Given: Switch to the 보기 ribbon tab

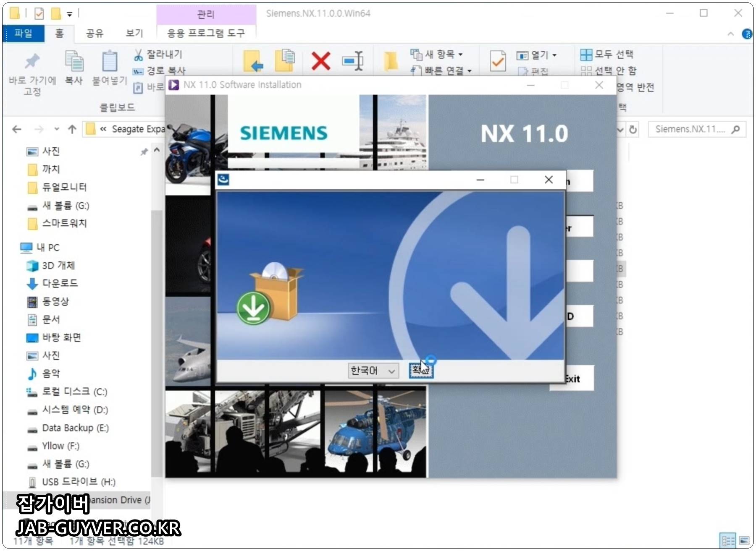Looking at the screenshot, I should (x=134, y=33).
